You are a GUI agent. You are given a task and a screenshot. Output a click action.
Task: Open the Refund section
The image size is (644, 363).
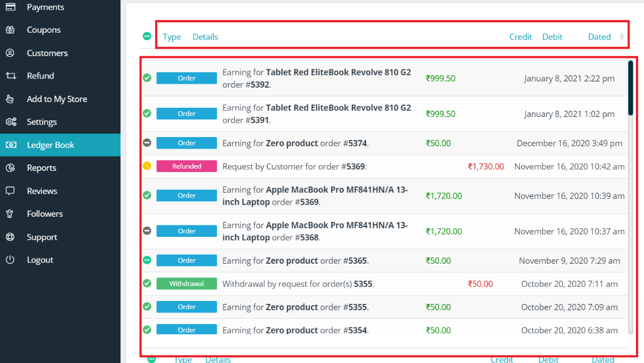(x=60, y=76)
